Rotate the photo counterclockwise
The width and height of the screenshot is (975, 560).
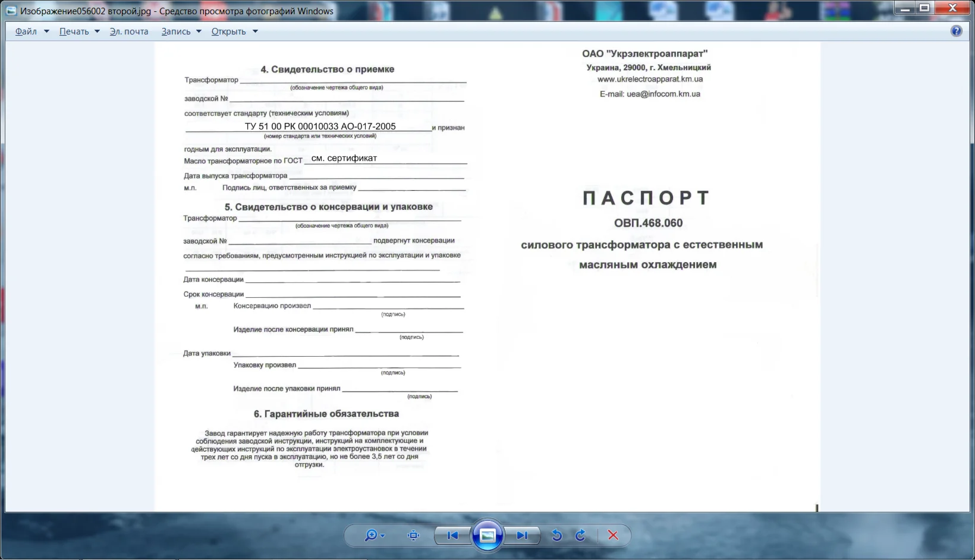coord(556,536)
